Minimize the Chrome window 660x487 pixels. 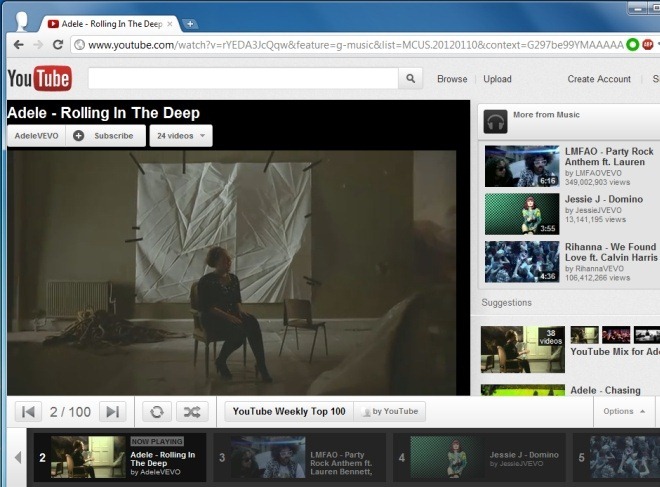pyautogui.click(x=639, y=8)
